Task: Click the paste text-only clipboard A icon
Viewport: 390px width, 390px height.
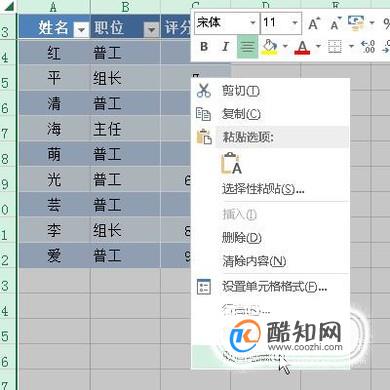Action: point(231,163)
